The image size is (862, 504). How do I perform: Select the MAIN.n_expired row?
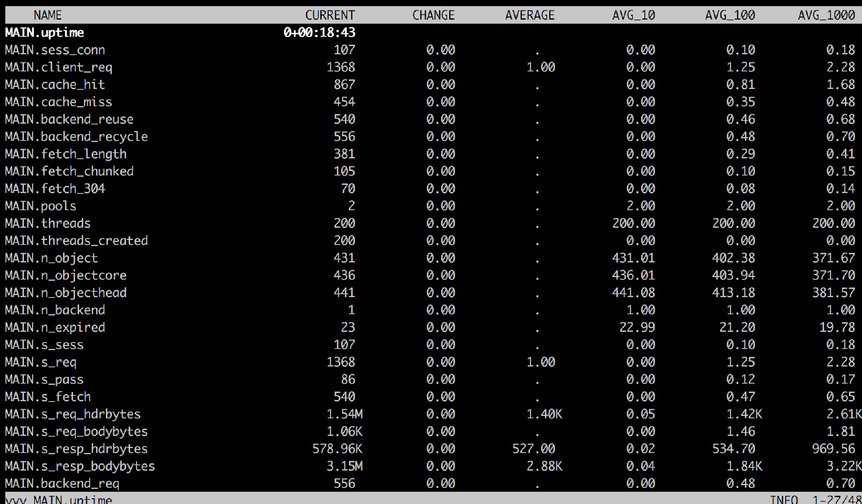coord(431,327)
